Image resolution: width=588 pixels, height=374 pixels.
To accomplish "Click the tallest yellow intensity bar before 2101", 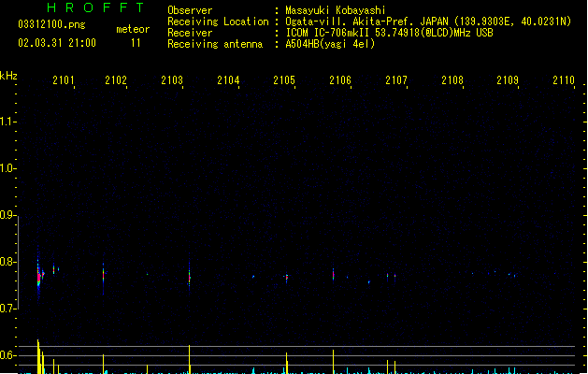I will [x=38, y=356].
